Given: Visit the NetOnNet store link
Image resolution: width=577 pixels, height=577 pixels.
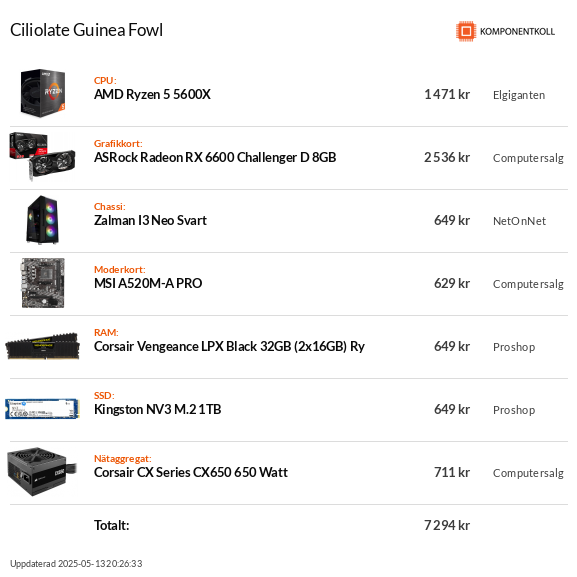Looking at the screenshot, I should click(519, 221).
